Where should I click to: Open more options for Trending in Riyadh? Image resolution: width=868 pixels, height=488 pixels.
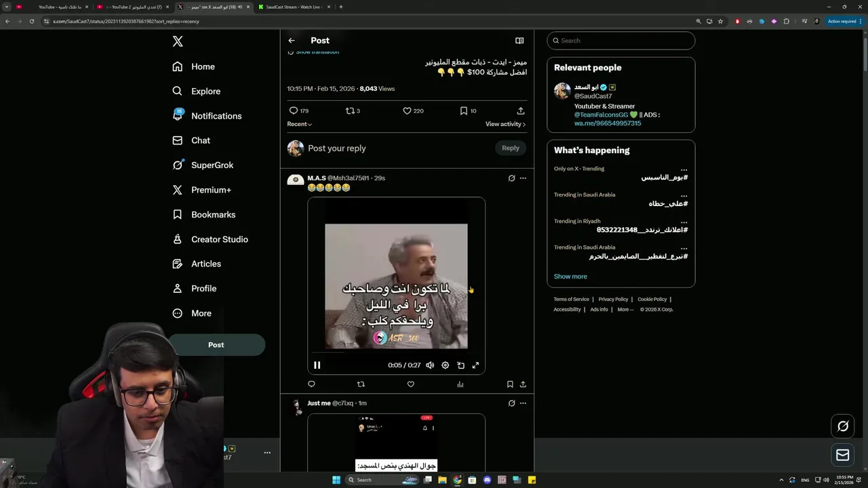(684, 221)
